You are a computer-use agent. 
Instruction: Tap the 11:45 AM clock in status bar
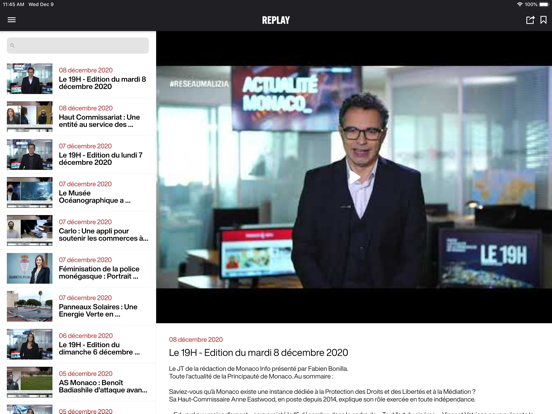(x=13, y=4)
